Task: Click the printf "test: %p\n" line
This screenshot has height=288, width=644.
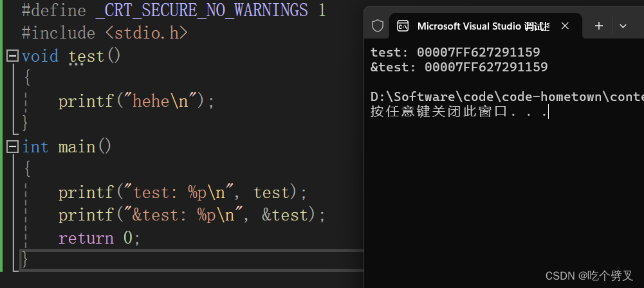Action: [183, 192]
